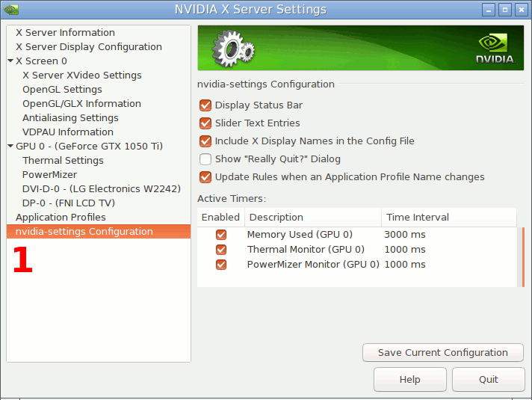
Task: Disable the PowerMizer Monitor (GPU 0) timer
Action: 221,265
